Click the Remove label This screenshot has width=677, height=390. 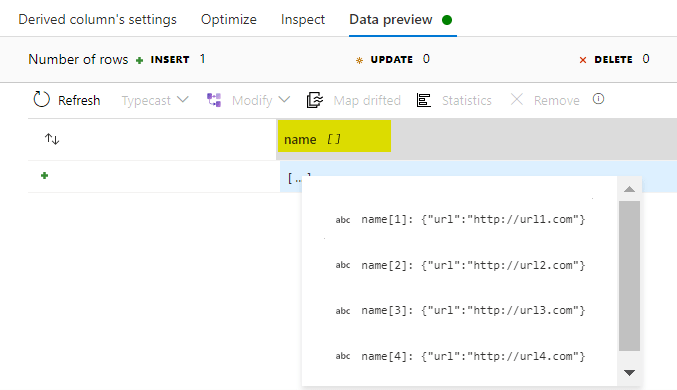pos(557,101)
